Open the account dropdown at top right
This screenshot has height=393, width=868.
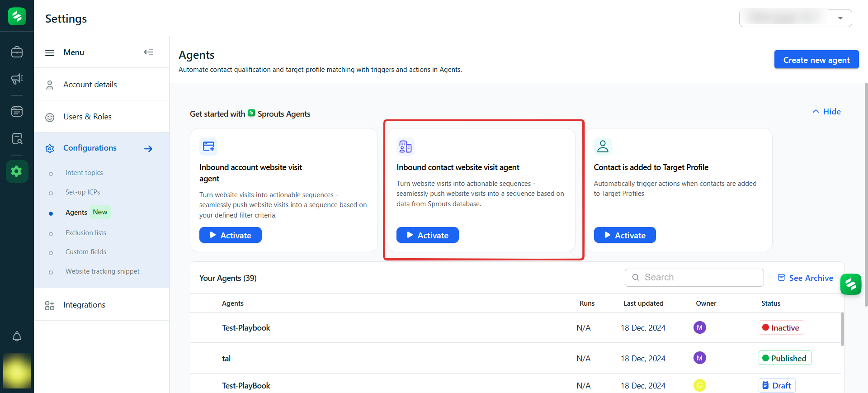click(x=795, y=18)
